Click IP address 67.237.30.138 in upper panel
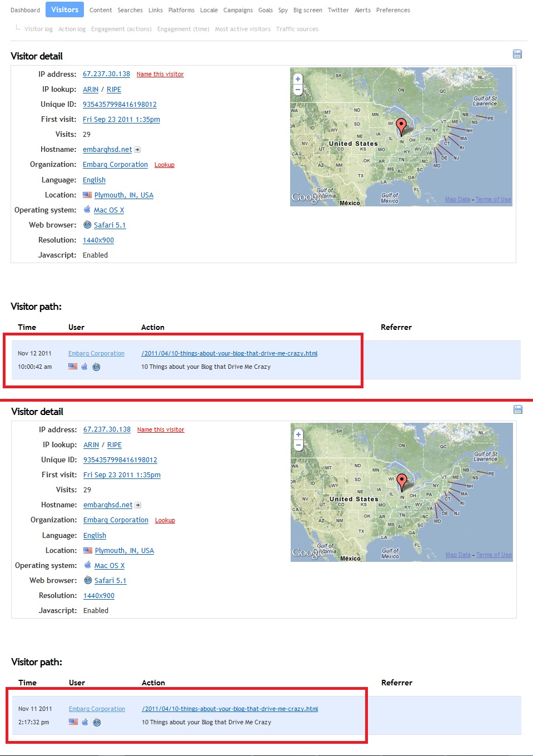The width and height of the screenshot is (533, 756). pyautogui.click(x=106, y=74)
